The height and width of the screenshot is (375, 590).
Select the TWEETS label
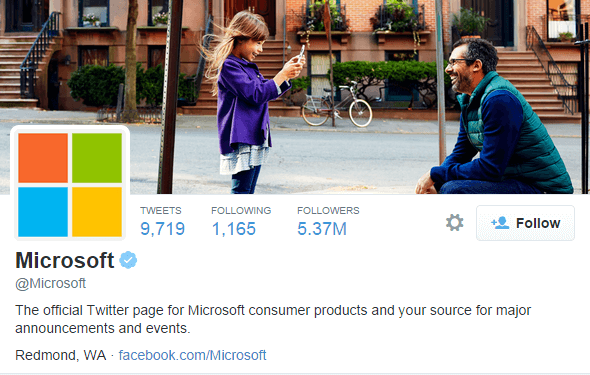click(x=161, y=210)
